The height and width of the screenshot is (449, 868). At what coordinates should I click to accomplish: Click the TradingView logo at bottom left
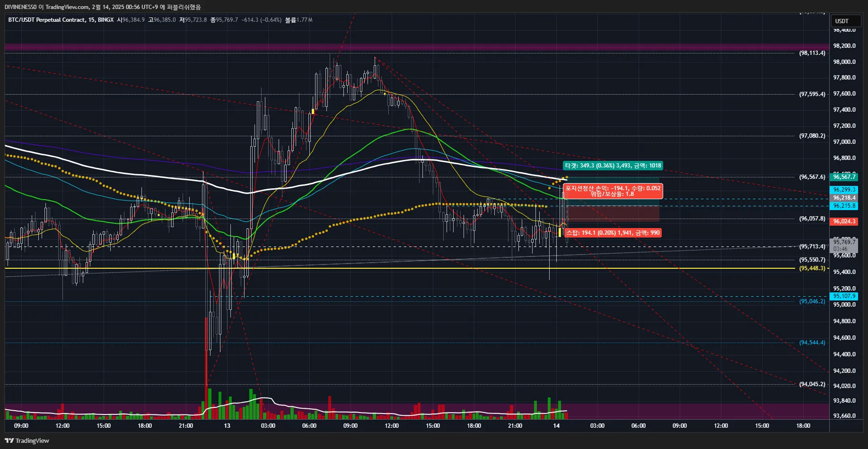click(27, 440)
